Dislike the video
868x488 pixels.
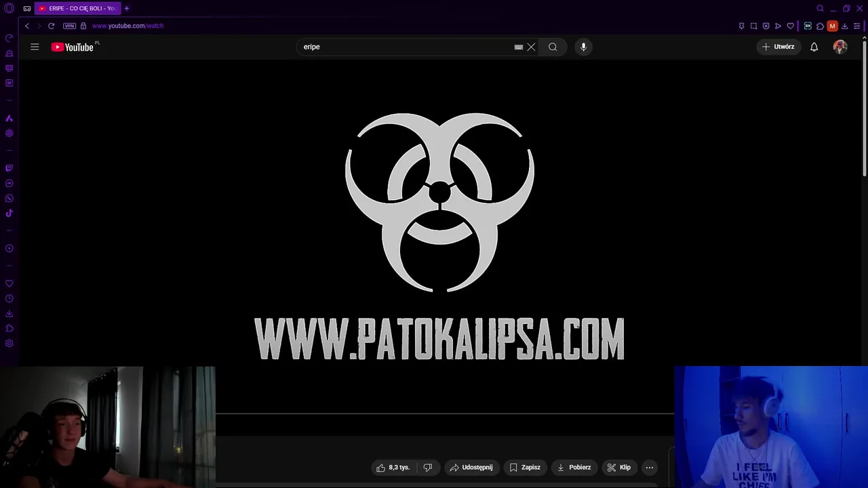pyautogui.click(x=427, y=467)
